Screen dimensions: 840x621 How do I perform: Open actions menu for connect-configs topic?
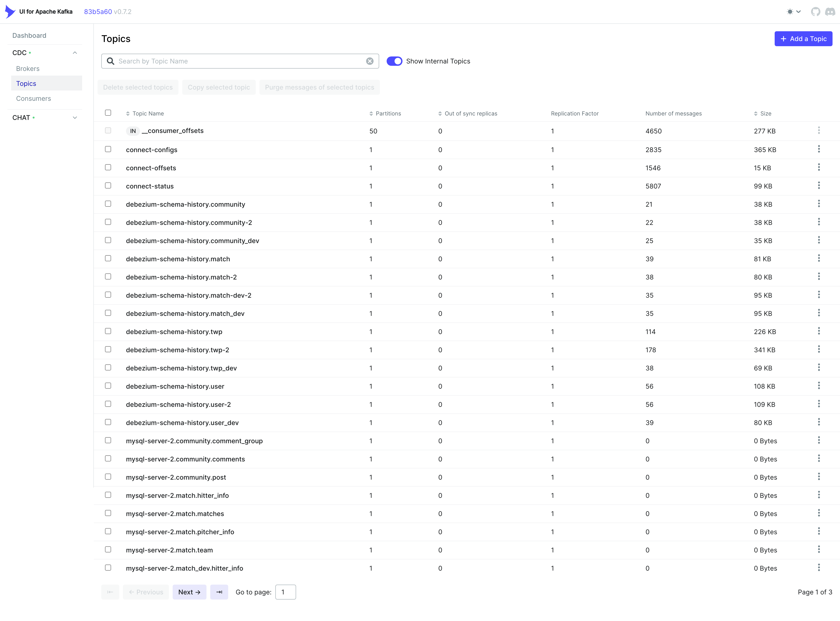pyautogui.click(x=819, y=149)
